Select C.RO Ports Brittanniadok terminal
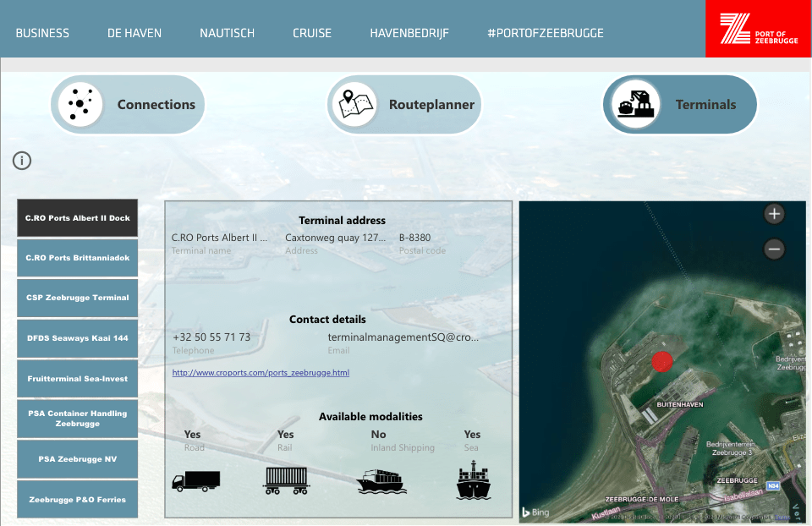 tap(78, 258)
